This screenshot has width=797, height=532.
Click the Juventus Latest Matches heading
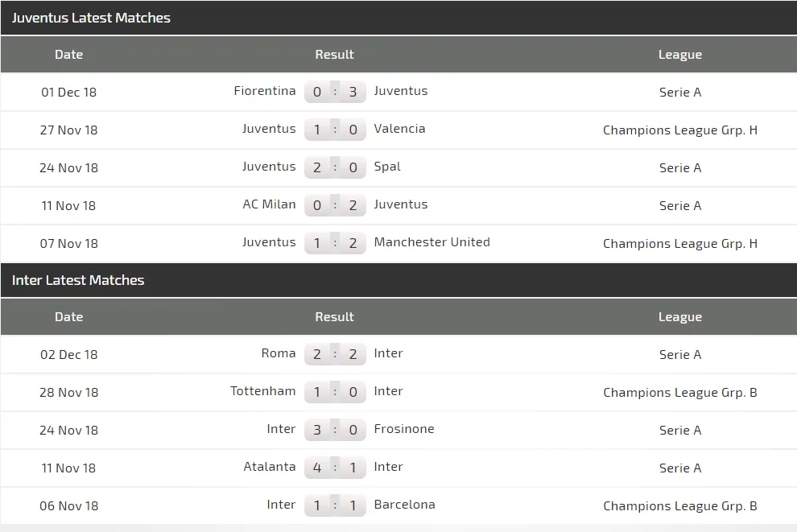pos(91,18)
